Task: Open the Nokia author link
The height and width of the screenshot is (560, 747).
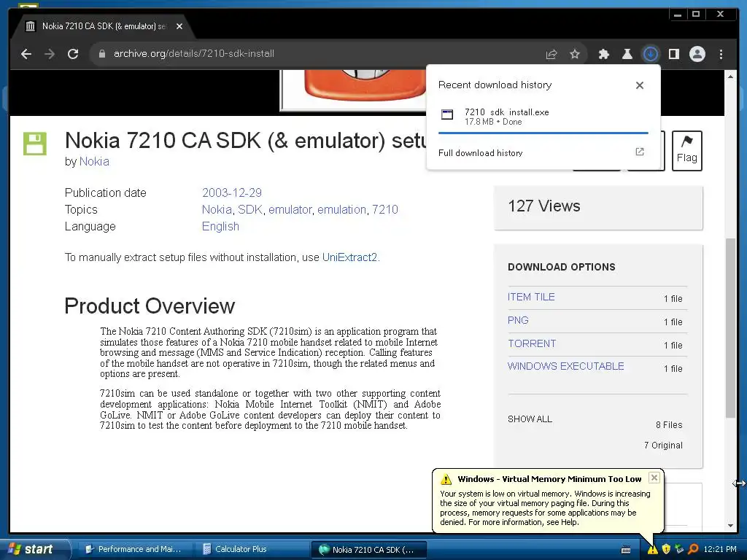Action: click(x=94, y=161)
